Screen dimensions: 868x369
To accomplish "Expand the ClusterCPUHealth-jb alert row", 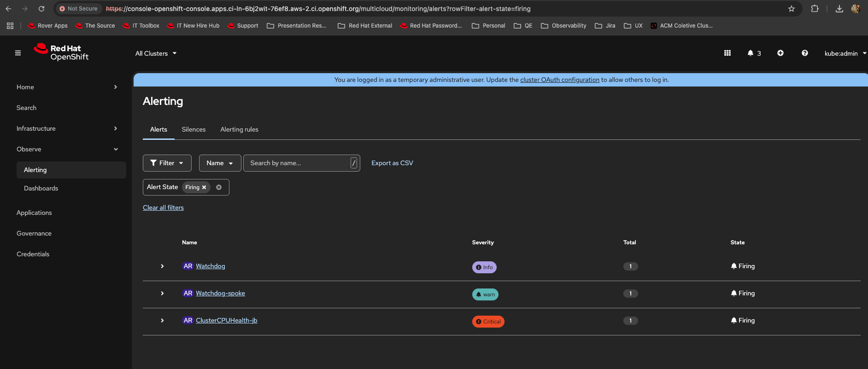I will click(162, 320).
